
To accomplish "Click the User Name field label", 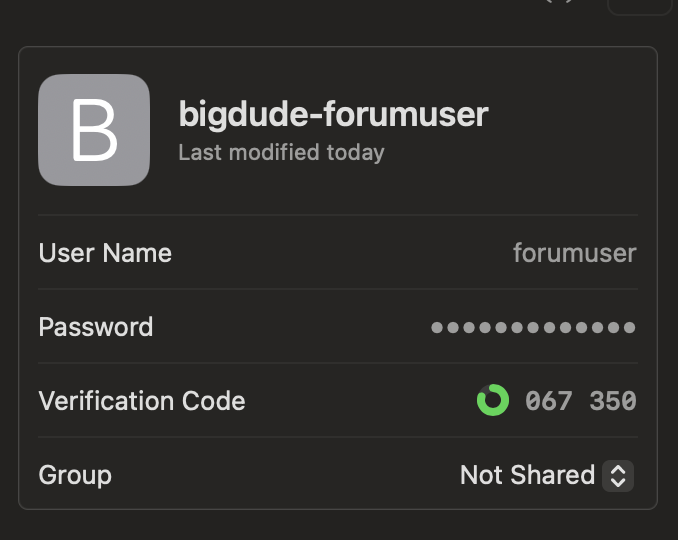I will [x=105, y=253].
